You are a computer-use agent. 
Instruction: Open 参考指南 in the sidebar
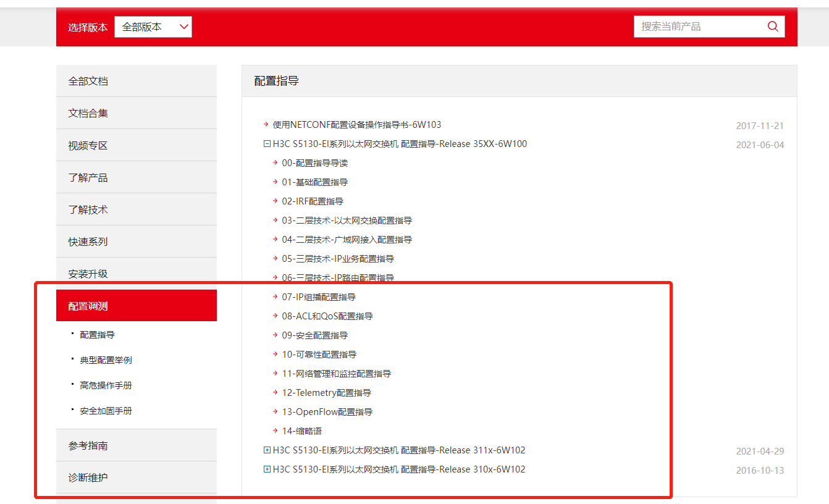[137, 445]
